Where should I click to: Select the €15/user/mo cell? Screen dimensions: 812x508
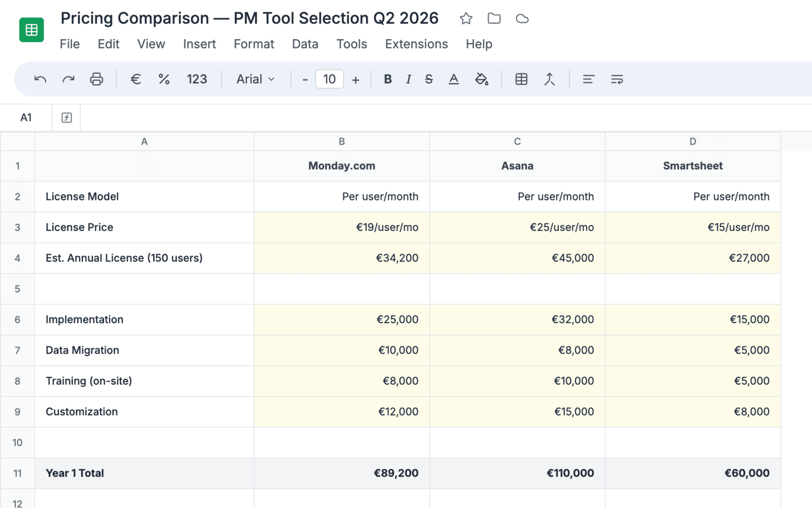[x=693, y=227]
